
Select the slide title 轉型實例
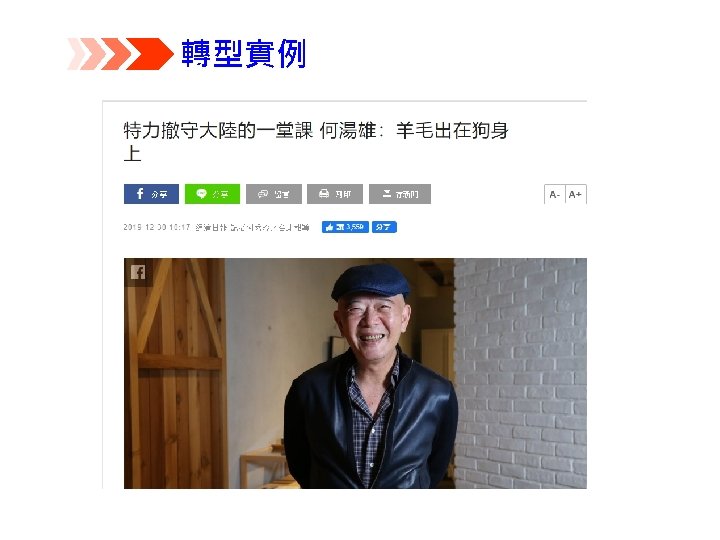pos(244,54)
